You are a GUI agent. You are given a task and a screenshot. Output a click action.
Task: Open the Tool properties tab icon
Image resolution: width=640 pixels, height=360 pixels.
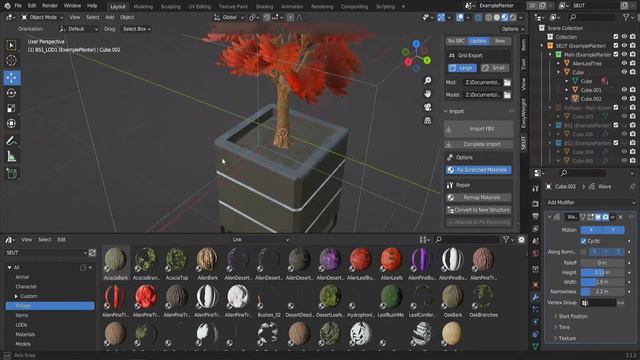(x=536, y=188)
